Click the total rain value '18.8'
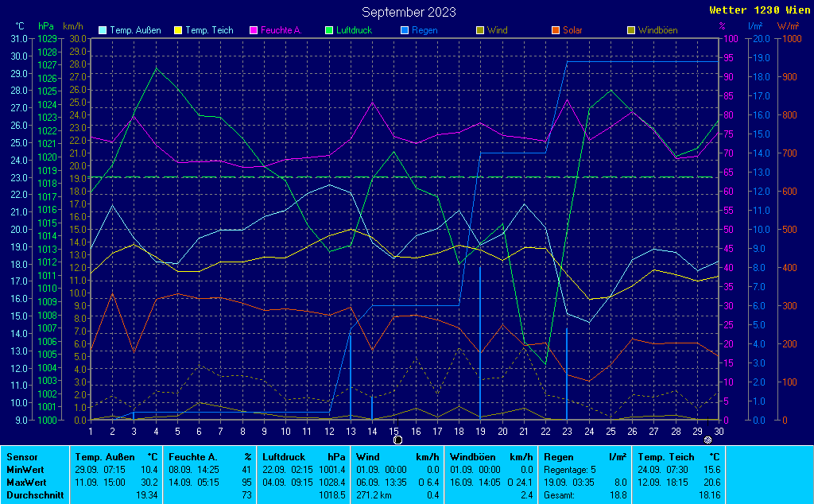814x504 pixels. point(618,495)
